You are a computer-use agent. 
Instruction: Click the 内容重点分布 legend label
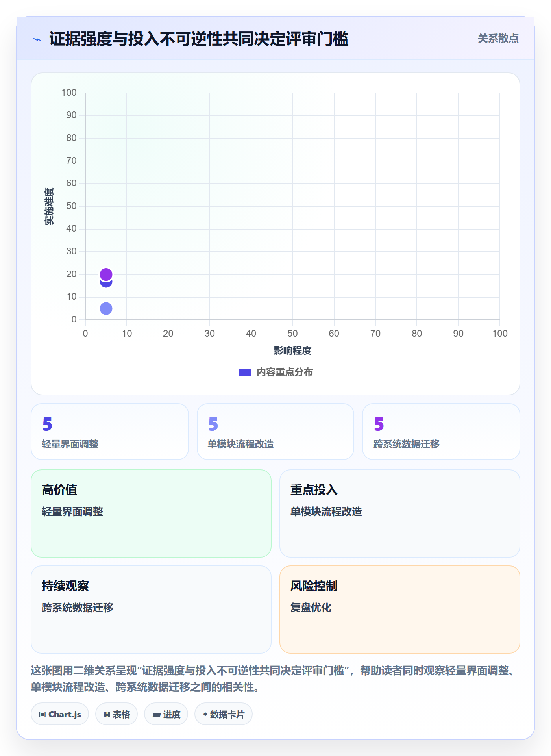pyautogui.click(x=285, y=372)
